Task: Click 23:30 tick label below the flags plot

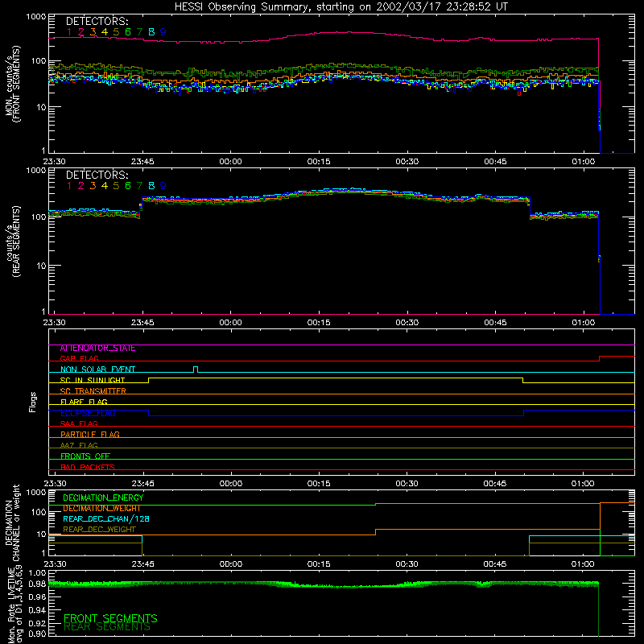Action: pyautogui.click(x=55, y=484)
